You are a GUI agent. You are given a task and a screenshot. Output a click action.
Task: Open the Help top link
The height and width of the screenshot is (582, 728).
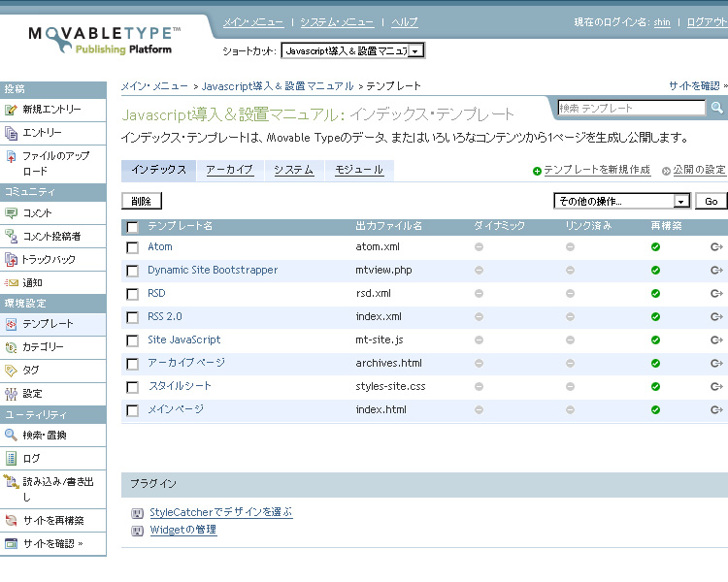[405, 22]
